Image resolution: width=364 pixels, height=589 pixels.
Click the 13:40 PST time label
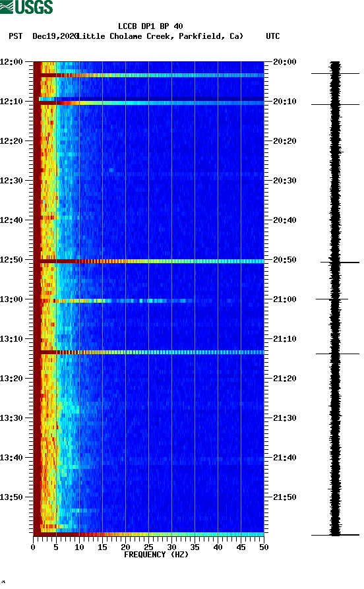[12, 458]
